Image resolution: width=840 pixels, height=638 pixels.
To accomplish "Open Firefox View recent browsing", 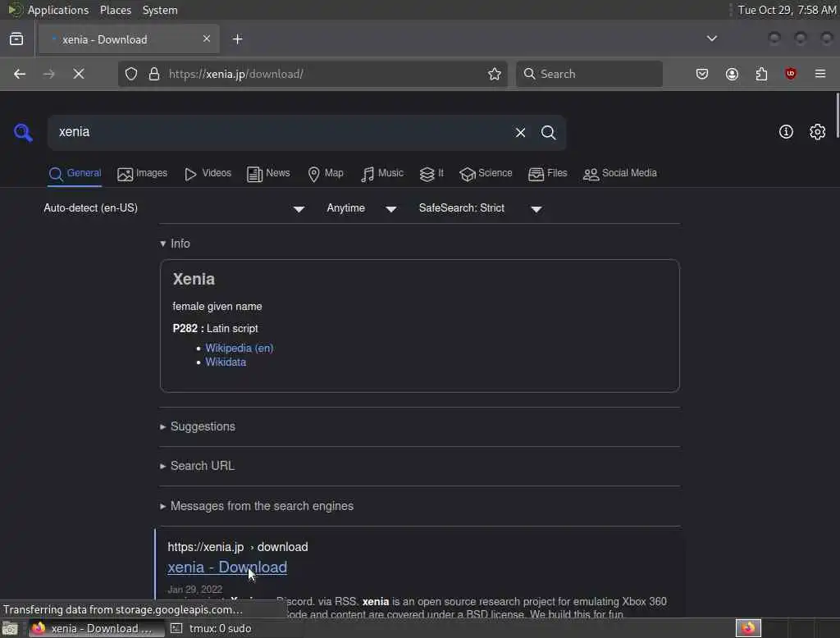I will point(16,39).
